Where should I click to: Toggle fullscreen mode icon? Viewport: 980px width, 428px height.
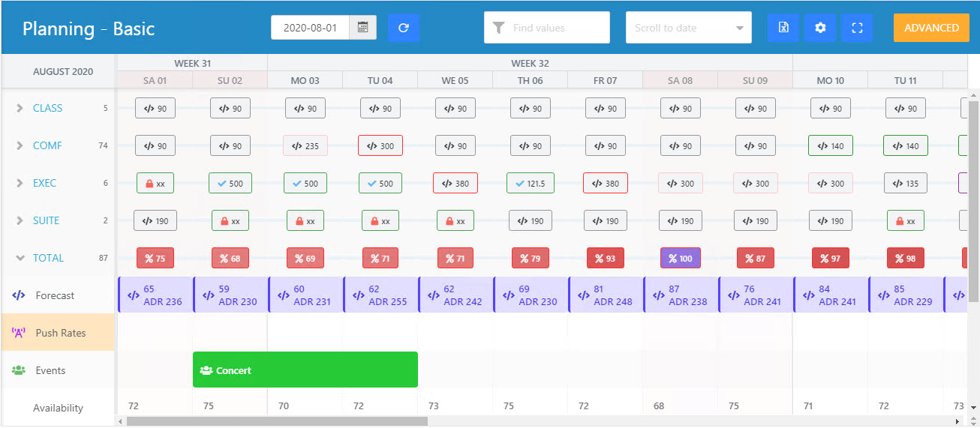(x=857, y=28)
